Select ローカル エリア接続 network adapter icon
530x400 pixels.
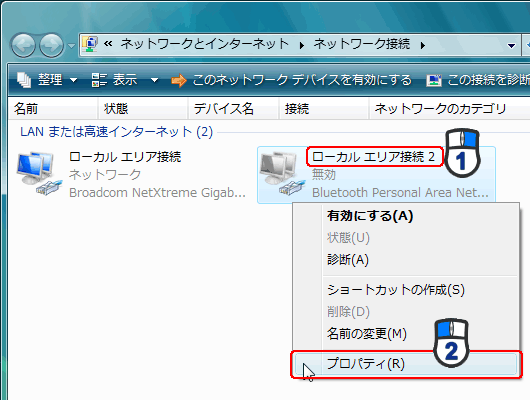[x=39, y=174]
